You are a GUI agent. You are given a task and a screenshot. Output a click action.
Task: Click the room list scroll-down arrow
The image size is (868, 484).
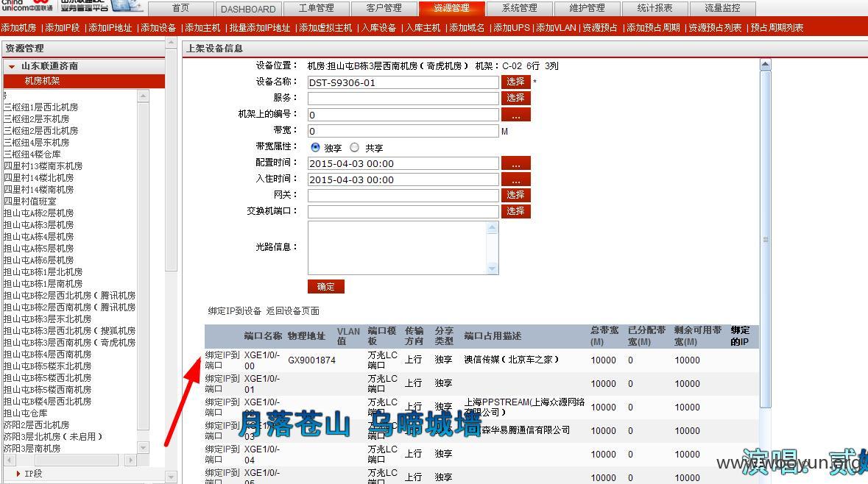[143, 447]
